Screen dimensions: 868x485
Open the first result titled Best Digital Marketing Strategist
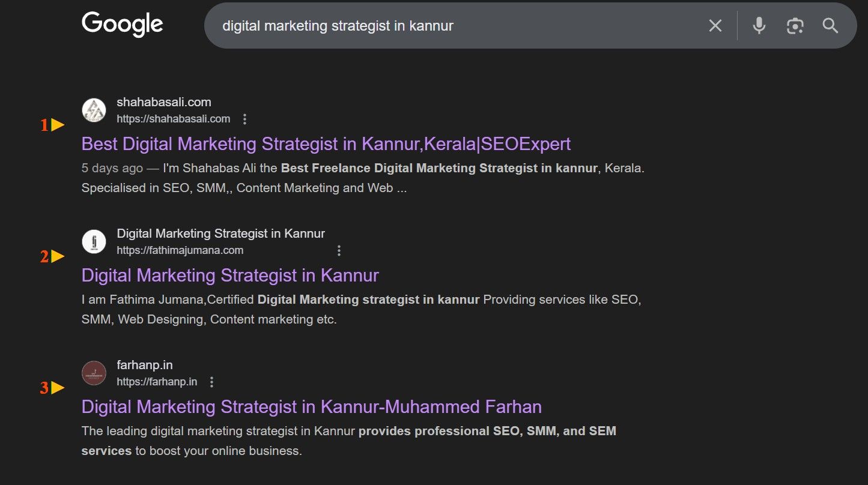pyautogui.click(x=326, y=143)
